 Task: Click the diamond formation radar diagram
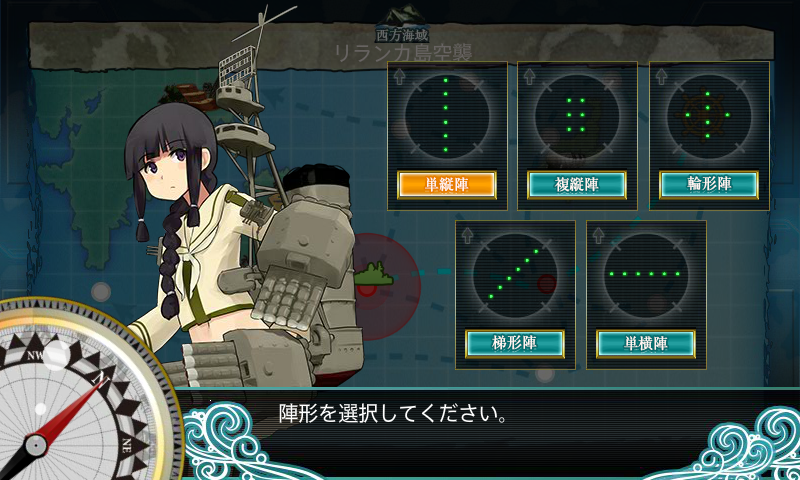(709, 116)
